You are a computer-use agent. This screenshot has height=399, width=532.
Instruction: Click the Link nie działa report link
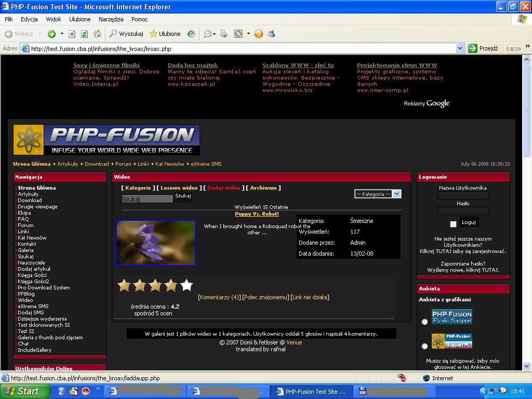coord(310,297)
